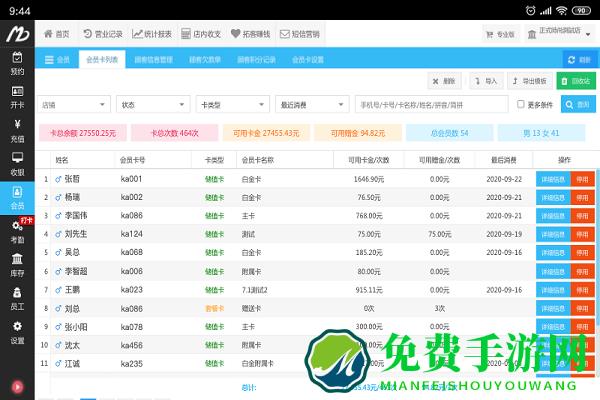The height and width of the screenshot is (400, 600).
Task: Open the green 回收站 recycle bin button
Action: tap(576, 81)
